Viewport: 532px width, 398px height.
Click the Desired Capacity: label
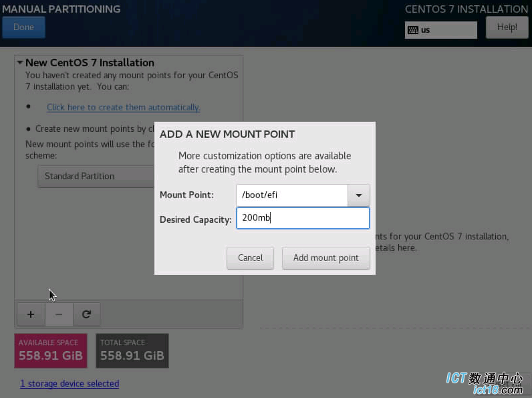coord(195,219)
